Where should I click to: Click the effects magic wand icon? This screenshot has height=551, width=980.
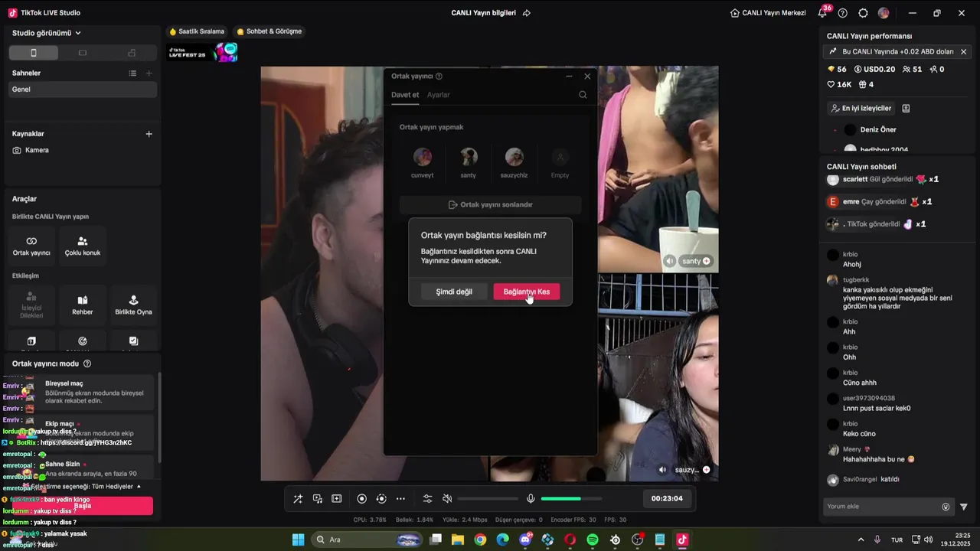(298, 499)
